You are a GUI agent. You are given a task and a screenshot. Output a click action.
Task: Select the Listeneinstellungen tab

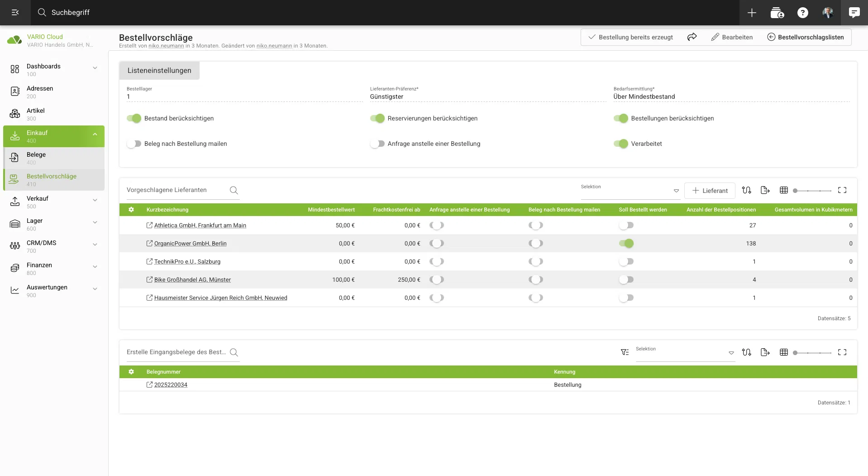(159, 71)
